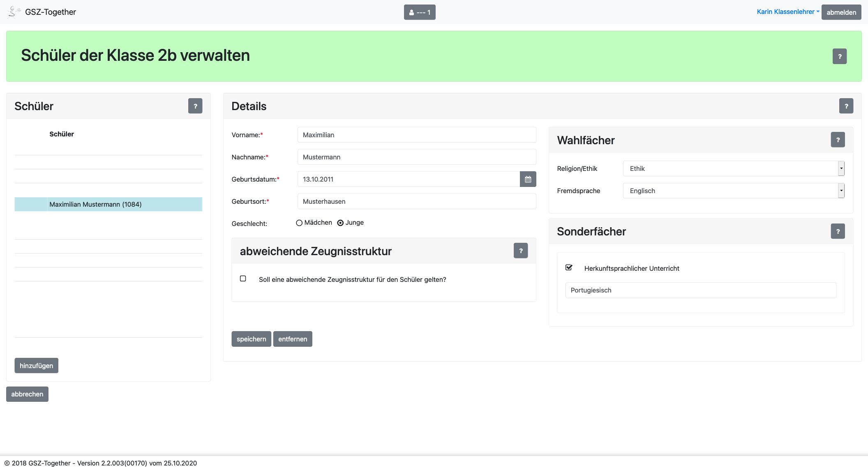
Task: Select the Junge radio button
Action: [x=340, y=223]
